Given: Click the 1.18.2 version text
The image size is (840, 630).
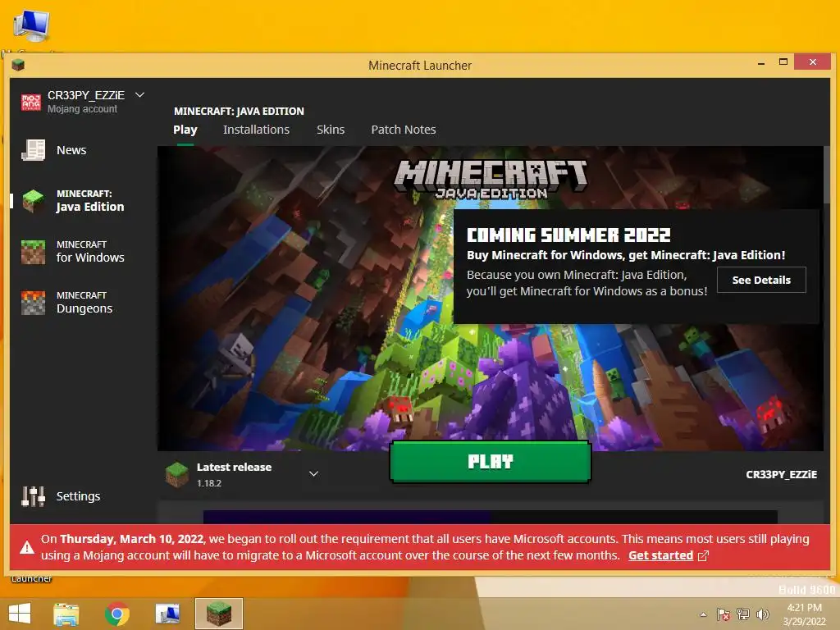Looking at the screenshot, I should [x=209, y=483].
